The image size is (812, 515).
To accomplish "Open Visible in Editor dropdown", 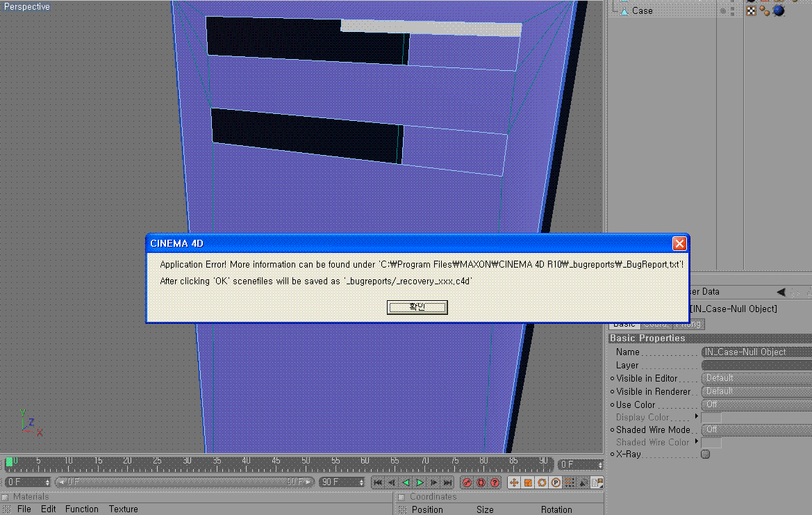I will (756, 378).
